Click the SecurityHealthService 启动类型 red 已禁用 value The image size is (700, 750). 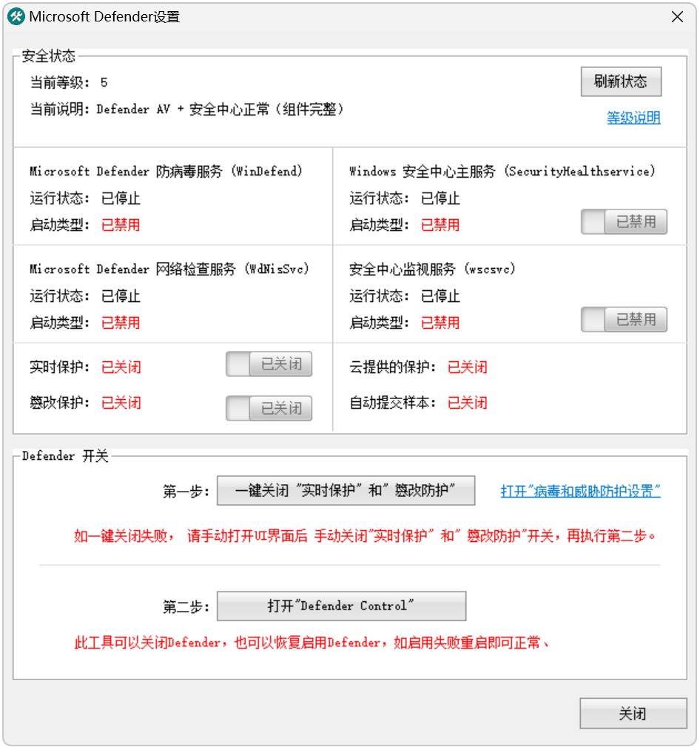(x=440, y=225)
